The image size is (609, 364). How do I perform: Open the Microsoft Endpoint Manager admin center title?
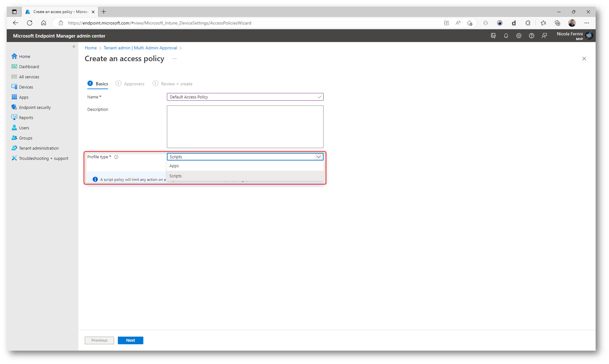point(59,36)
